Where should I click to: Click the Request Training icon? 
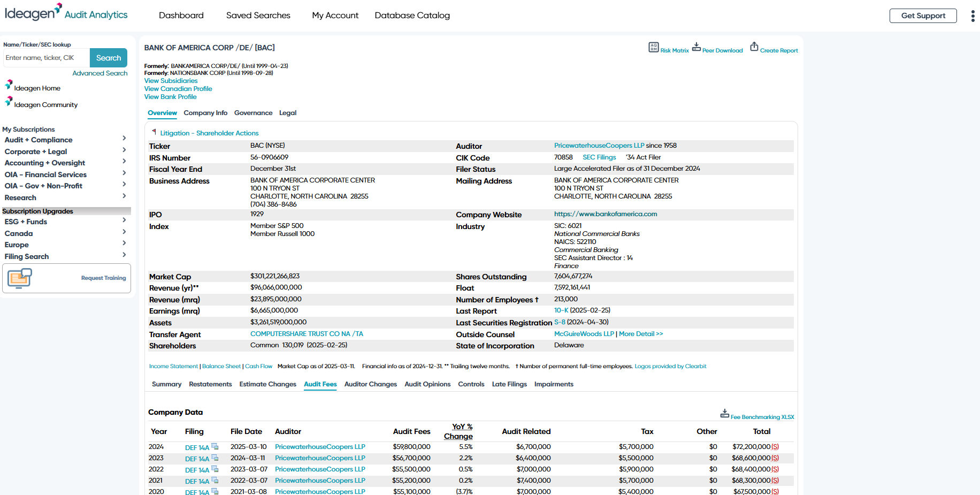tap(20, 278)
